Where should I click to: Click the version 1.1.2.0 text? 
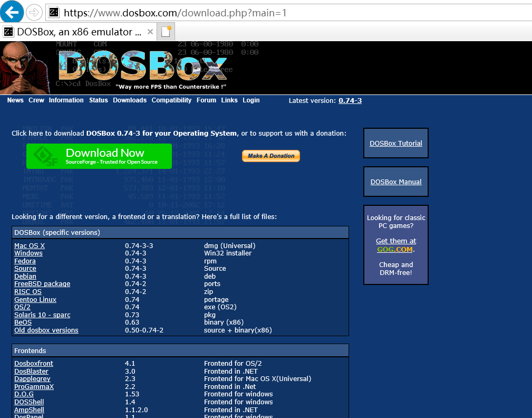(137, 410)
